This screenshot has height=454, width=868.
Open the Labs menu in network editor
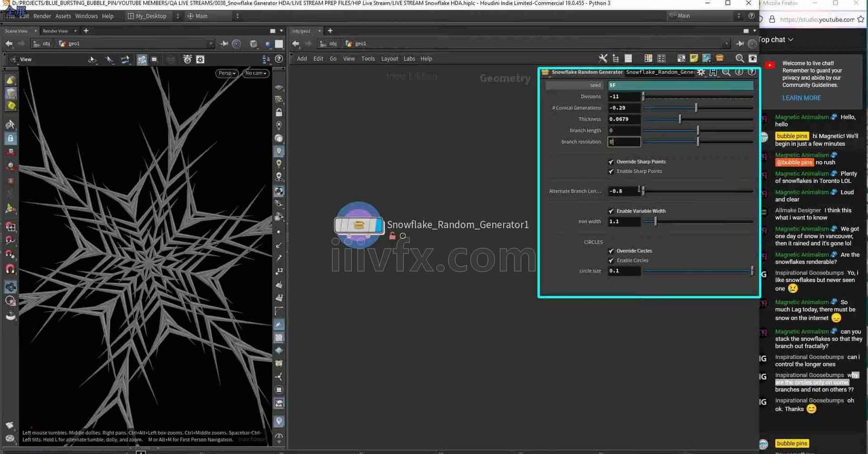point(409,59)
